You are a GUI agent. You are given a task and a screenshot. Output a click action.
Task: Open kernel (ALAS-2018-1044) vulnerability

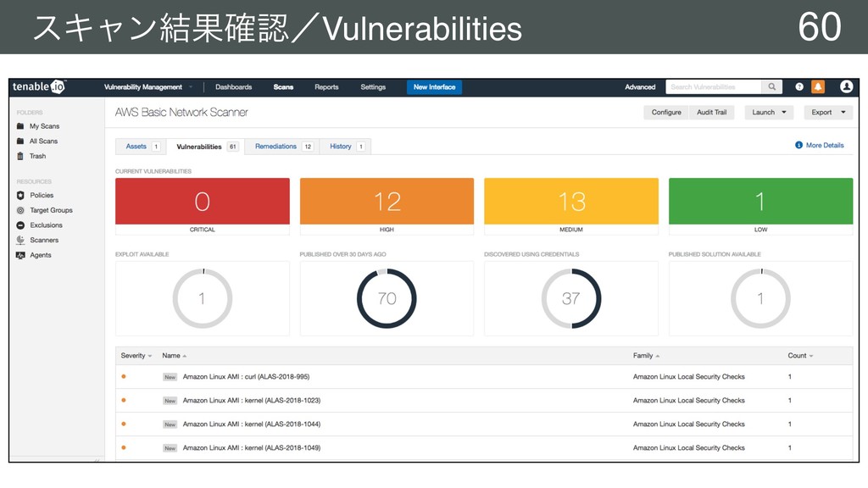pyautogui.click(x=252, y=424)
